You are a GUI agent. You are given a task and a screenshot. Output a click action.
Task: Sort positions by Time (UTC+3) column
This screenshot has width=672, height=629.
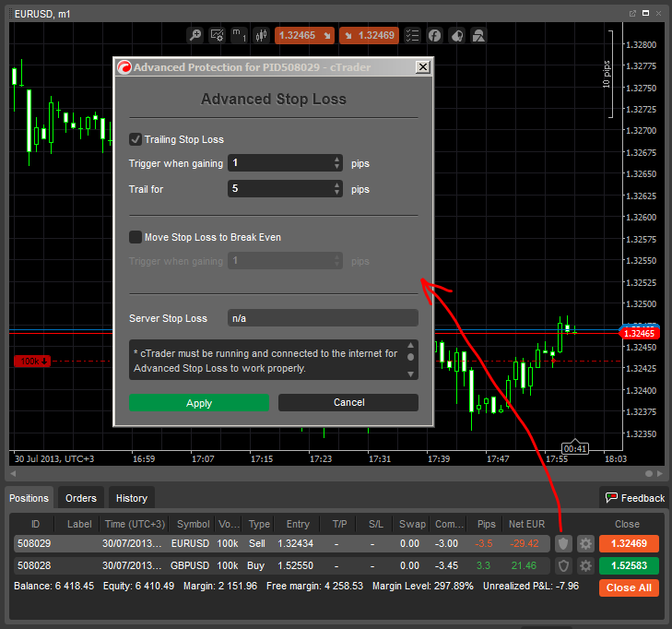coord(135,524)
